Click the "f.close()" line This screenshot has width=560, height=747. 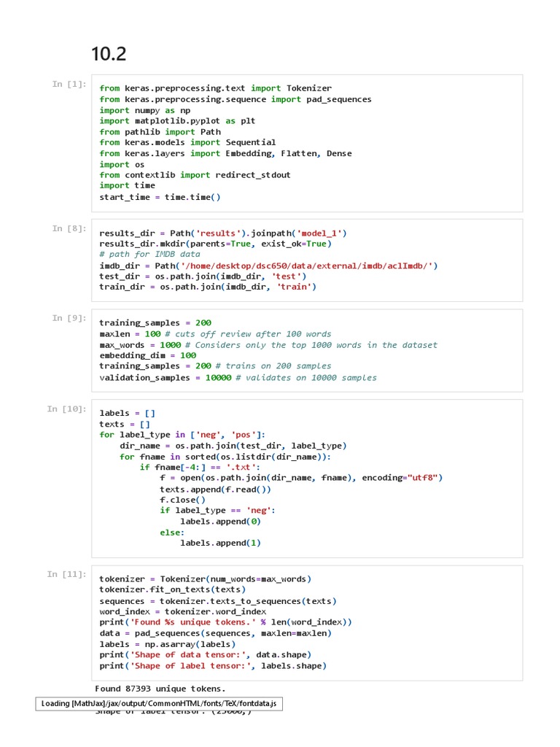(182, 500)
